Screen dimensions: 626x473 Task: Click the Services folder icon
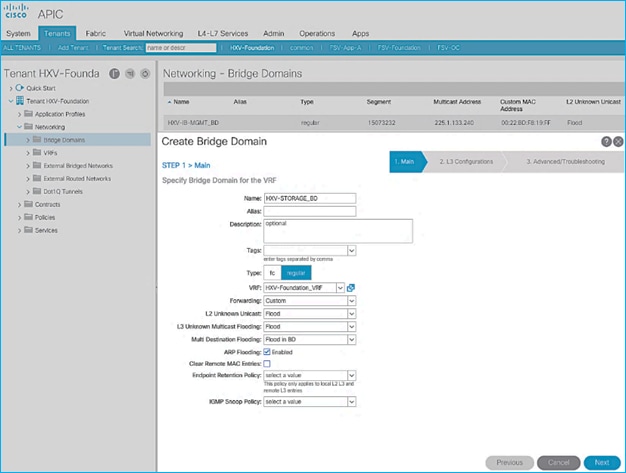click(28, 230)
